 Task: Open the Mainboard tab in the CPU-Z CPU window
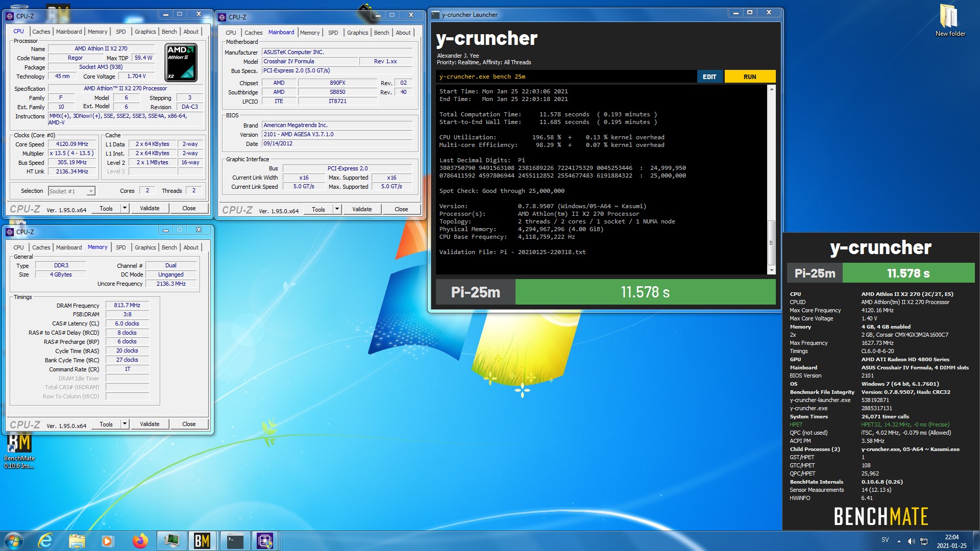click(69, 32)
